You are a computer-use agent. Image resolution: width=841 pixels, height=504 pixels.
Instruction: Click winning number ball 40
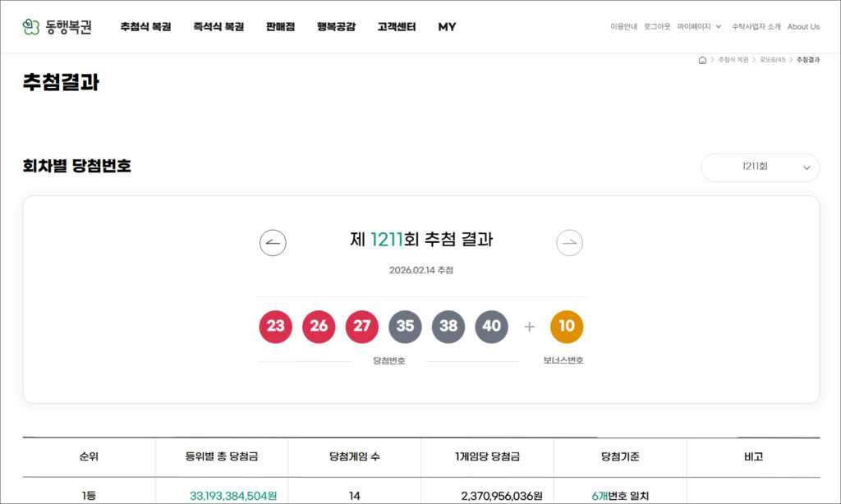coord(491,327)
